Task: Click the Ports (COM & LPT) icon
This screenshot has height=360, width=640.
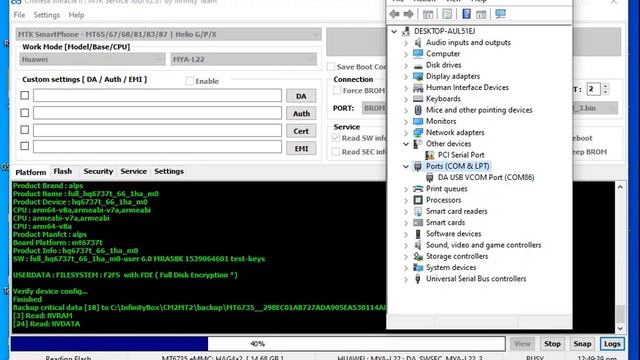Action: click(x=418, y=166)
